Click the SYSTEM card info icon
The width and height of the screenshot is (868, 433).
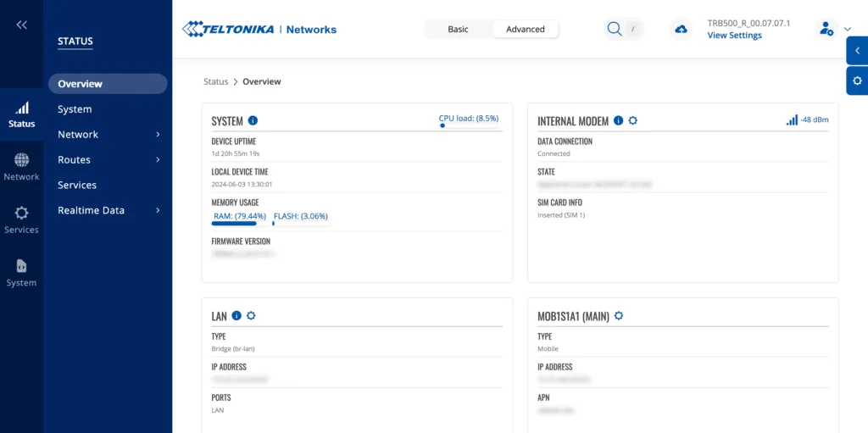tap(253, 120)
